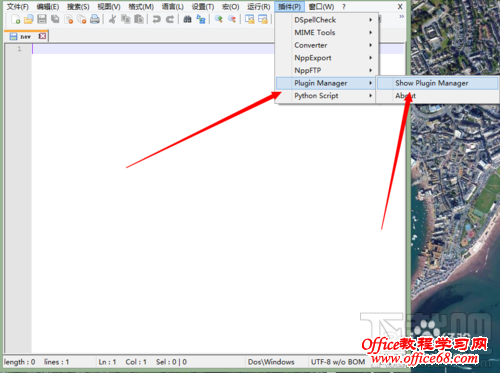Click the Close file toolbar icon
This screenshot has height=373, width=500.
[x=69, y=19]
